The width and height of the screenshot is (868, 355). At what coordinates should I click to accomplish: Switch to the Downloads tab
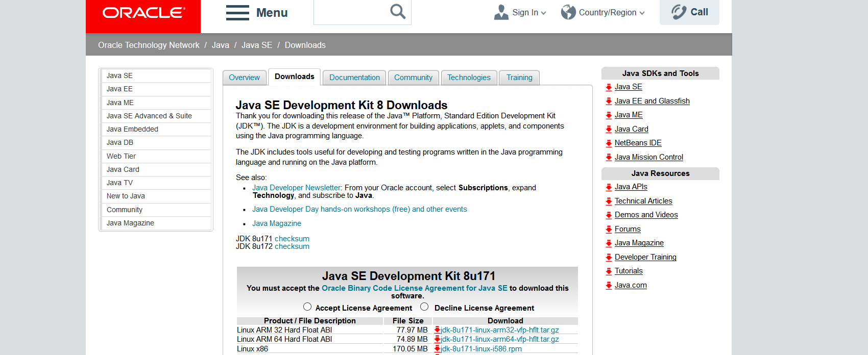click(295, 77)
